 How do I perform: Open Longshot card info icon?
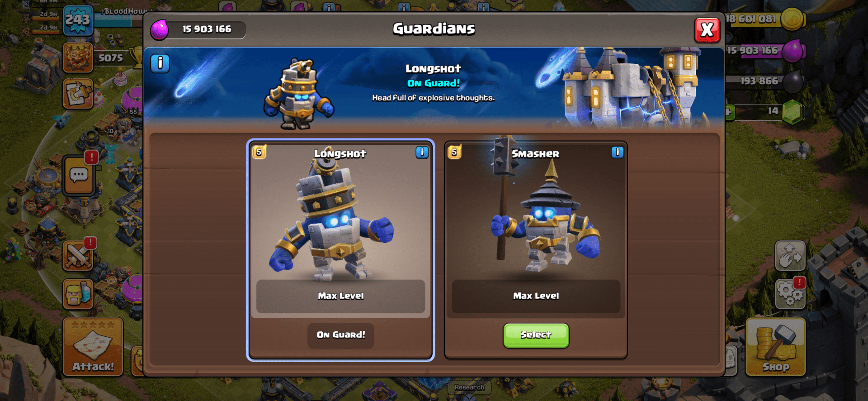pos(422,152)
